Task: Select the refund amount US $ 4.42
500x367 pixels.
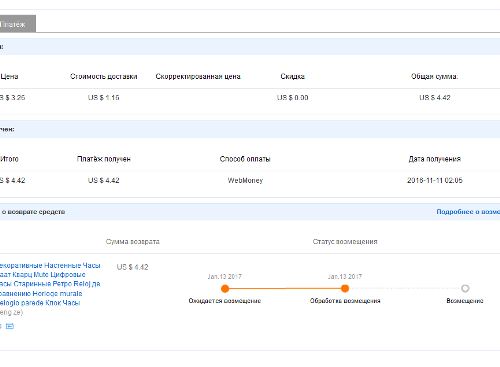Action: 132,267
